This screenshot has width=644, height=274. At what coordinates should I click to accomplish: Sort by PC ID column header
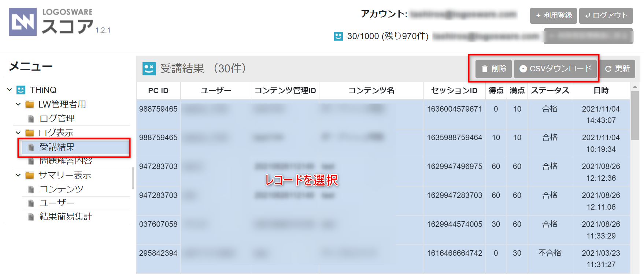pos(158,91)
